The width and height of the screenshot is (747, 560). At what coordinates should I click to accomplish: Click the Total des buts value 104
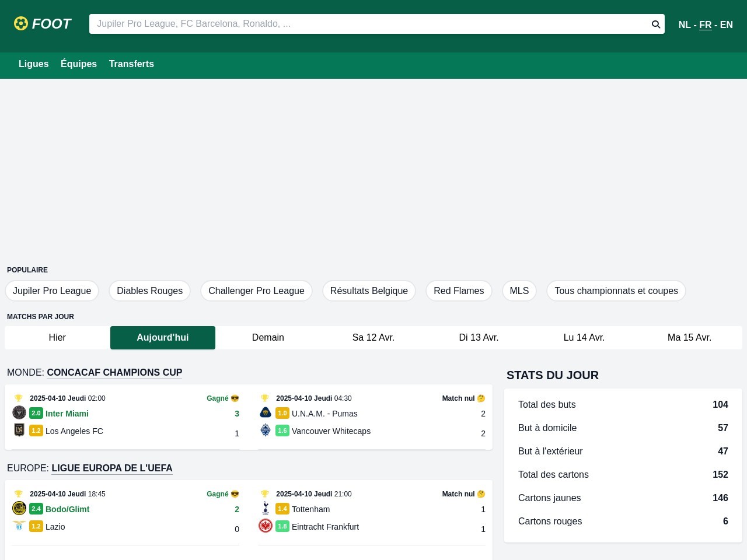click(720, 404)
